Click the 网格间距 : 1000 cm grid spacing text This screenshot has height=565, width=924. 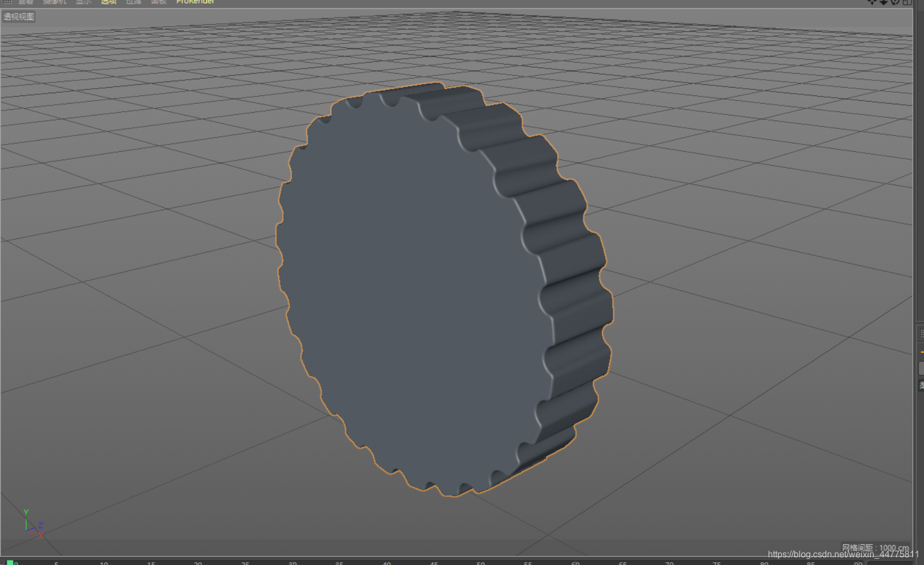[x=875, y=547]
